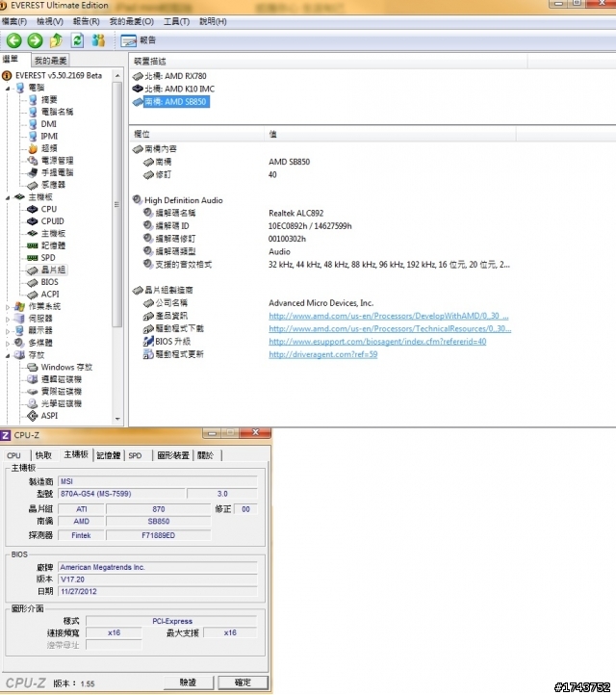Expand the 多媒體 tree branch
The height and width of the screenshot is (695, 616).
8,343
